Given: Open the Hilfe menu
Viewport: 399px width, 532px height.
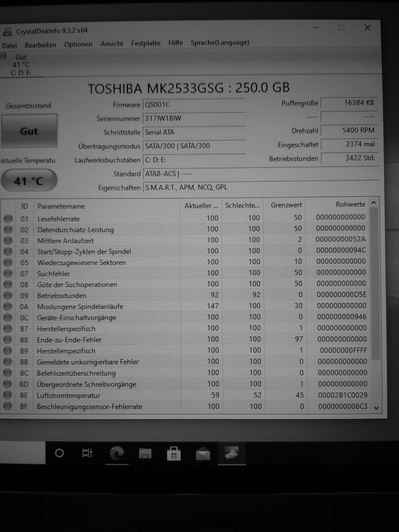Looking at the screenshot, I should pos(175,43).
